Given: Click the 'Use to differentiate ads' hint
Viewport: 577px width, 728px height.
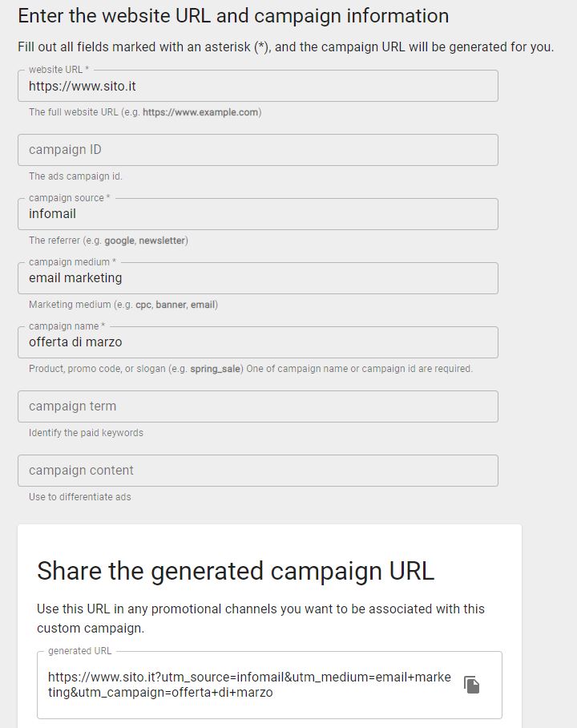Looking at the screenshot, I should [x=79, y=497].
